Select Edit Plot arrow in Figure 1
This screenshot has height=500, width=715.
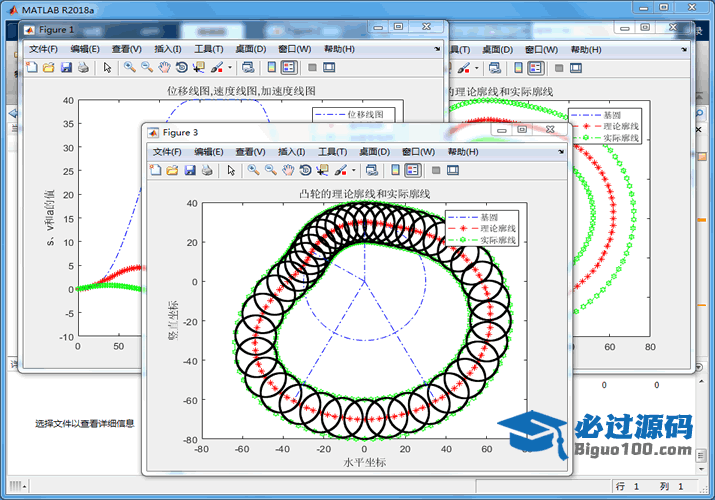(x=108, y=67)
